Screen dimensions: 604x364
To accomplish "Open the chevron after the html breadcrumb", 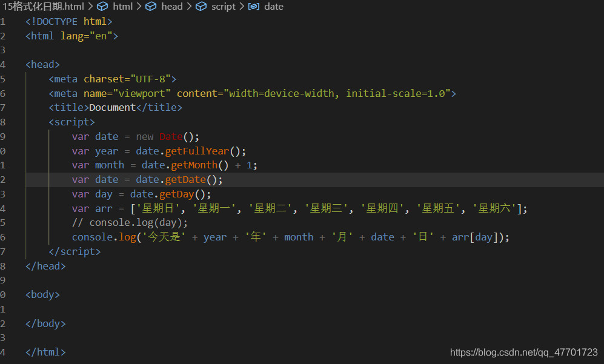I will pos(138,6).
